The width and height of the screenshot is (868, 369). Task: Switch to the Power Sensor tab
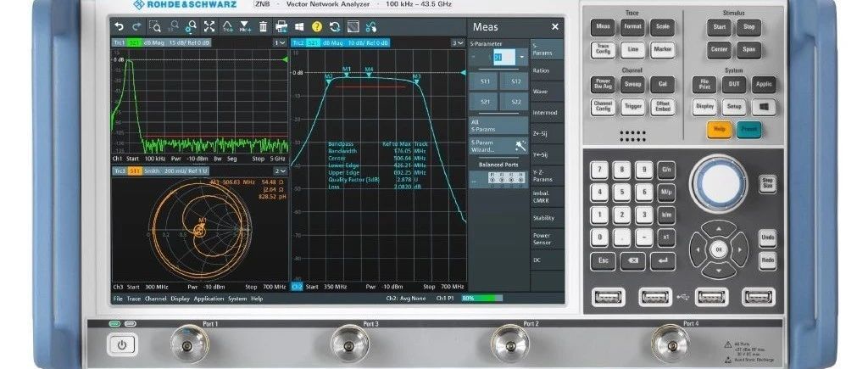pos(547,239)
